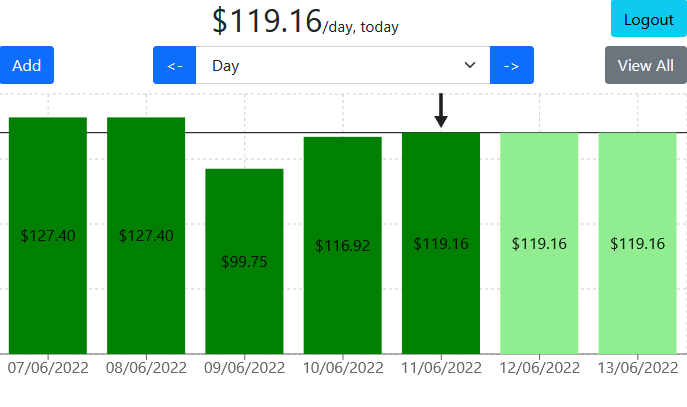Screen dimensions: 687x407
Task: Select today's $119.16 dark green bar
Action: coord(441,243)
